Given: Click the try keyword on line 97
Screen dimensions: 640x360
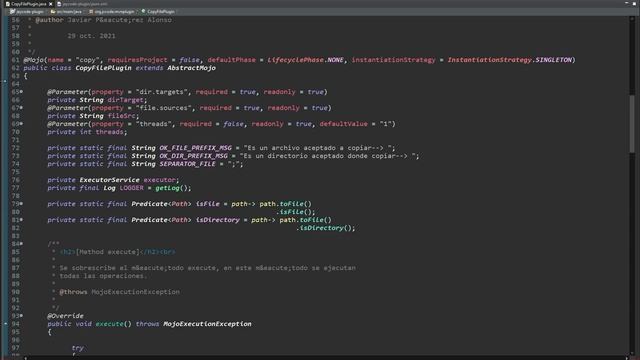Looking at the screenshot, I should 77,348.
